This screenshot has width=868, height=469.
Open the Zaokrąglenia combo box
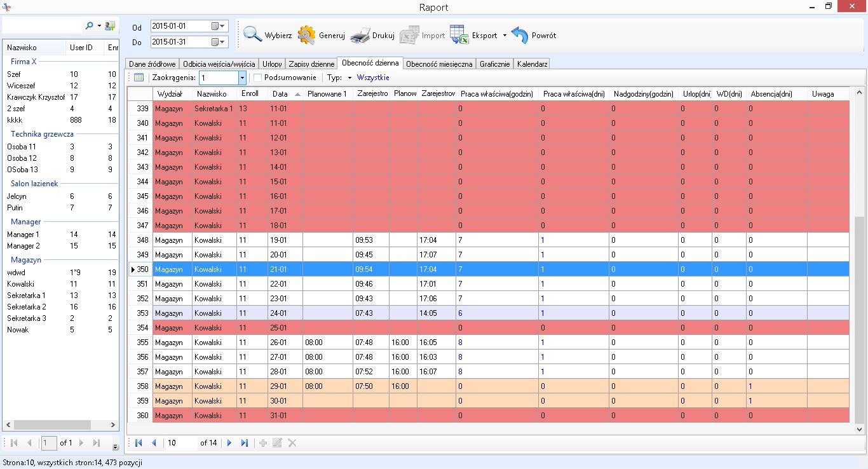click(242, 78)
